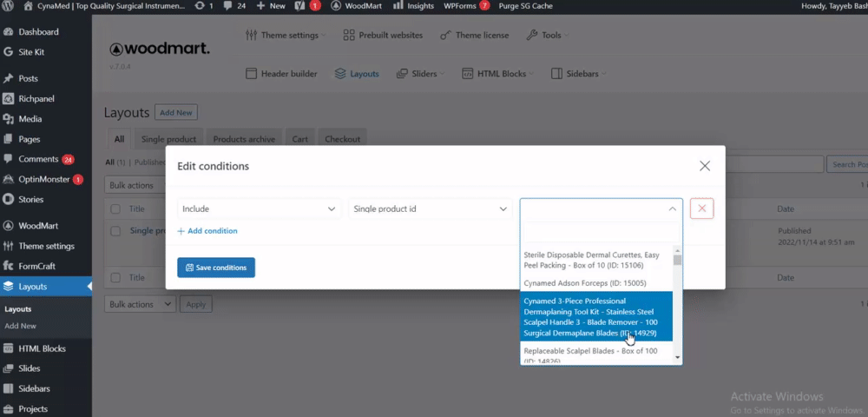Click the Add New layout button
This screenshot has width=868, height=417.
175,112
